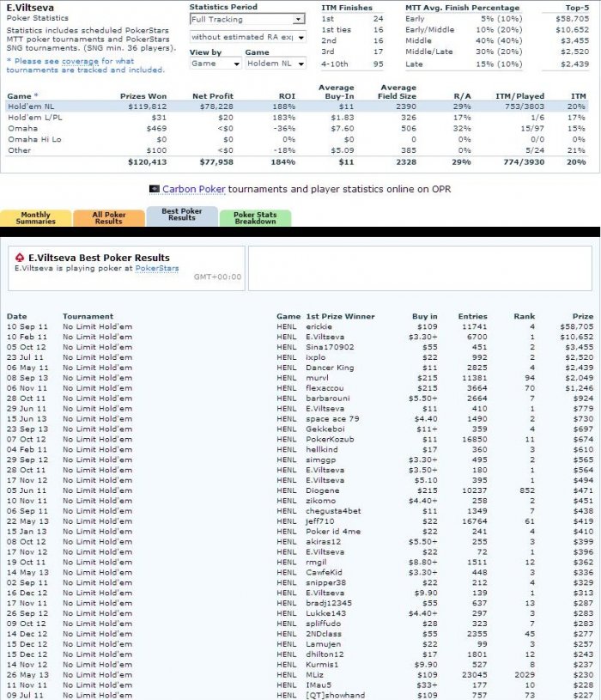Viewport: 601px width, 700px height.
Task: Click winner name CawfeKid
Action: click(x=324, y=573)
